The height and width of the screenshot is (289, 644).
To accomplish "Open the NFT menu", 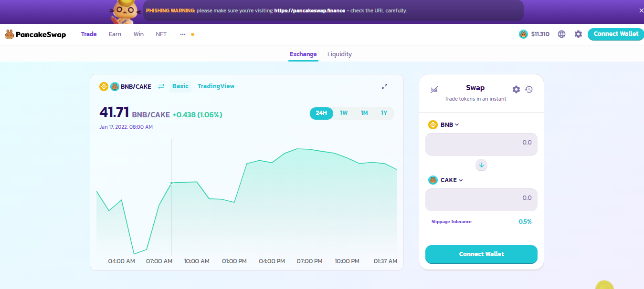I will click(161, 34).
